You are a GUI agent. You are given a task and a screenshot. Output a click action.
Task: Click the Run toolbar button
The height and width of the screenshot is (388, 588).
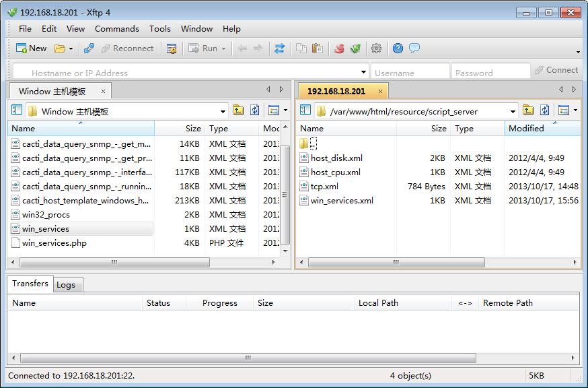point(203,48)
